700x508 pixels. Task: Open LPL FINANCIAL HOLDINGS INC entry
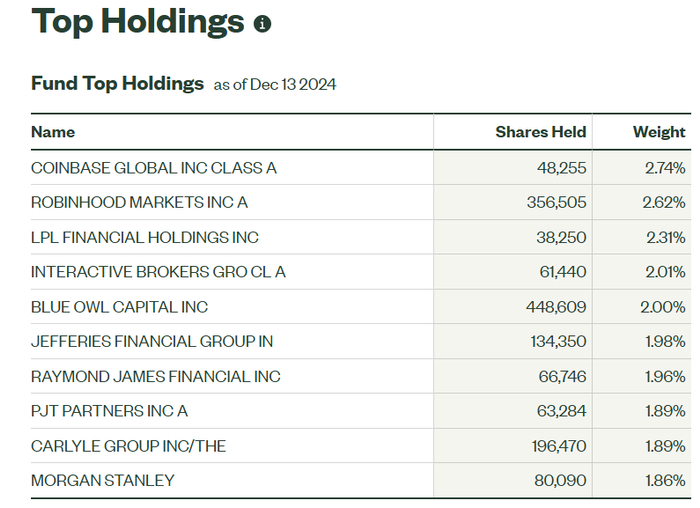point(145,237)
